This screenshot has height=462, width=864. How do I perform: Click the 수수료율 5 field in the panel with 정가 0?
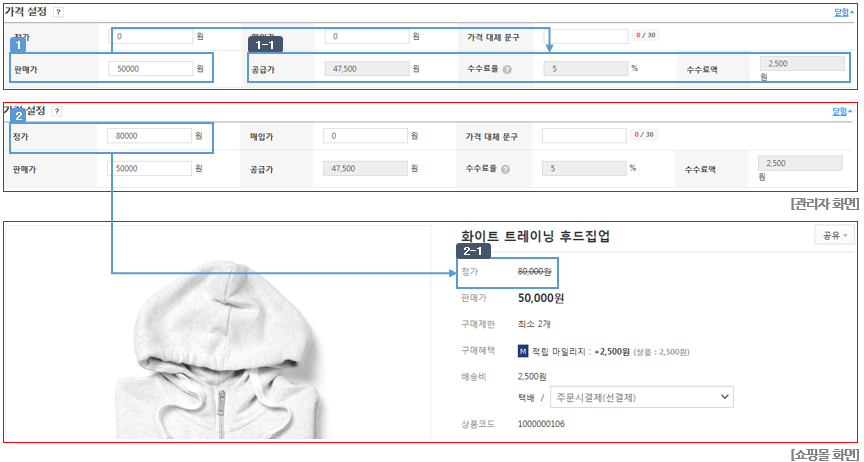[x=586, y=69]
